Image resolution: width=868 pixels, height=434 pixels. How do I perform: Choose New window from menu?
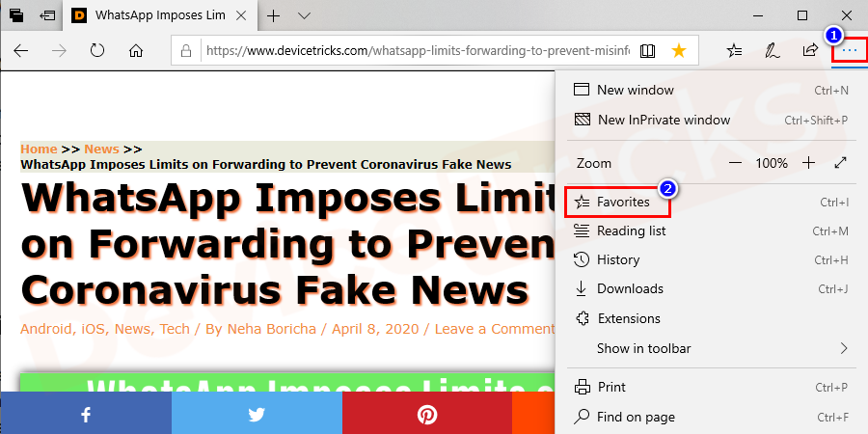[x=712, y=90]
